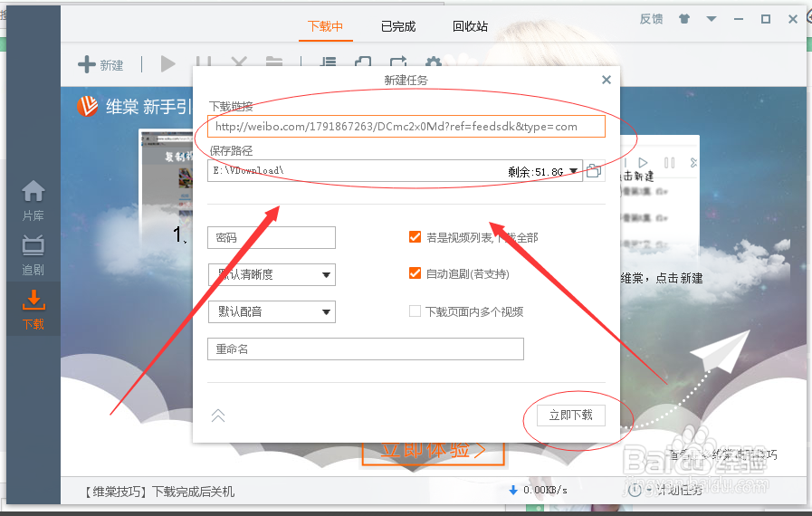Collapse options with double chevron up icon
The height and width of the screenshot is (516, 812).
pos(218,416)
